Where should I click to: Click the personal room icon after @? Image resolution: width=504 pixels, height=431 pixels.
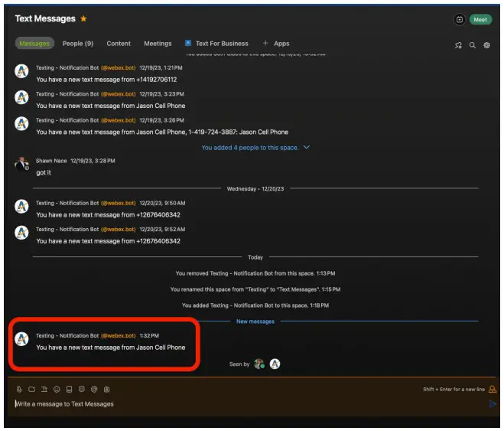pyautogui.click(x=107, y=390)
